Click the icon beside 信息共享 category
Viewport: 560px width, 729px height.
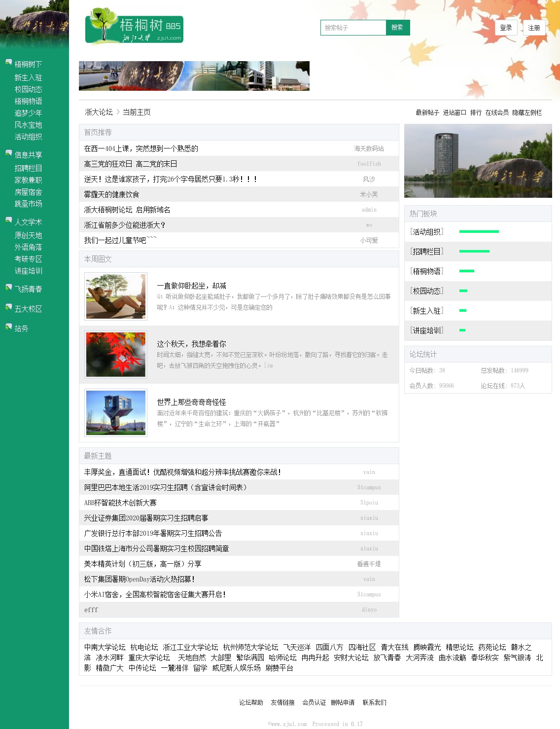pyautogui.click(x=8, y=153)
